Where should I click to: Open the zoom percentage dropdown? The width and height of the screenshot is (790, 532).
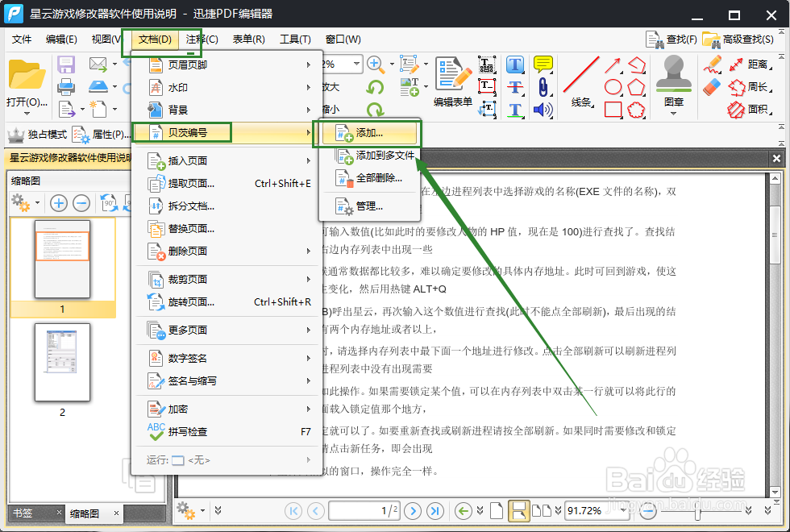coord(356,64)
